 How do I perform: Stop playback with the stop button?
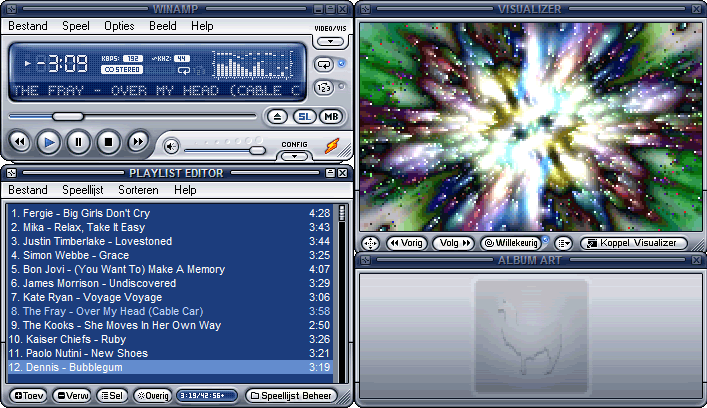click(x=108, y=142)
